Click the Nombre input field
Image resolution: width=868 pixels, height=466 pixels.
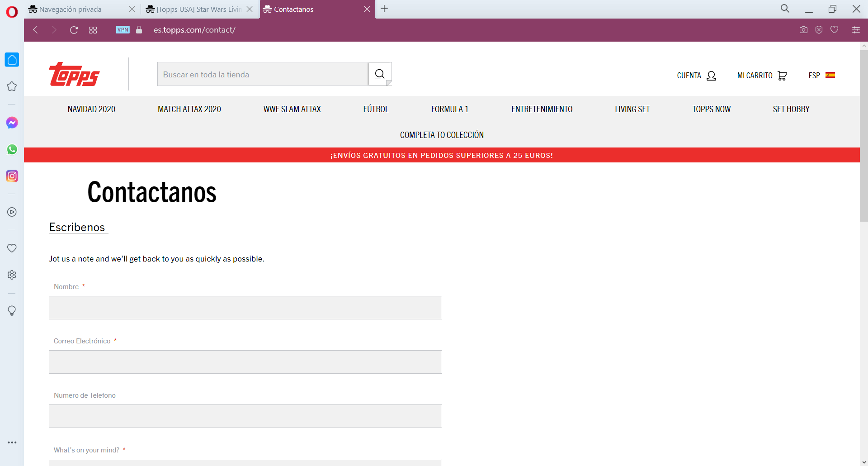pos(245,308)
